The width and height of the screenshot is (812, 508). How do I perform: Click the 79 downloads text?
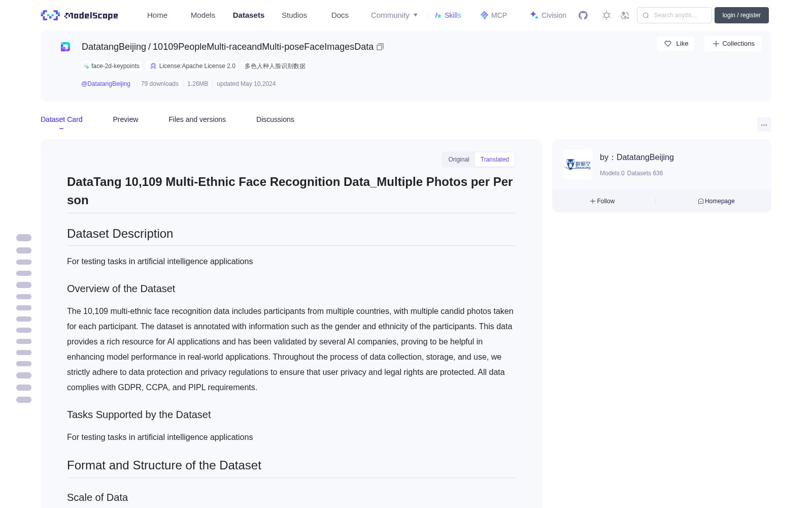pos(160,84)
